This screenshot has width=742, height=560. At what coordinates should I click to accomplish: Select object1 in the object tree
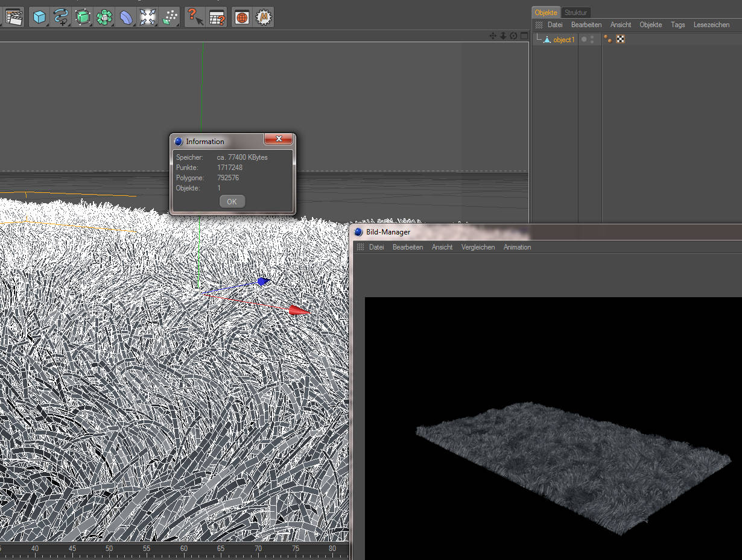pyautogui.click(x=563, y=40)
